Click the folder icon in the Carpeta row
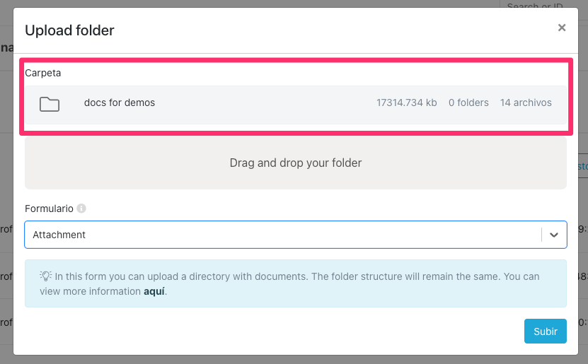Viewport: 588px width, 364px height. click(50, 105)
